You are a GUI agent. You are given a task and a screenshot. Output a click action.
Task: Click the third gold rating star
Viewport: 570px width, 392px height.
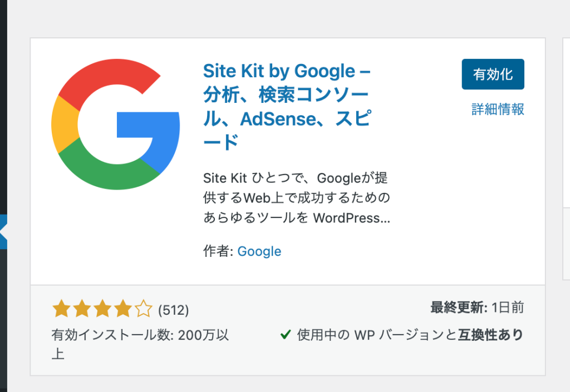point(102,309)
